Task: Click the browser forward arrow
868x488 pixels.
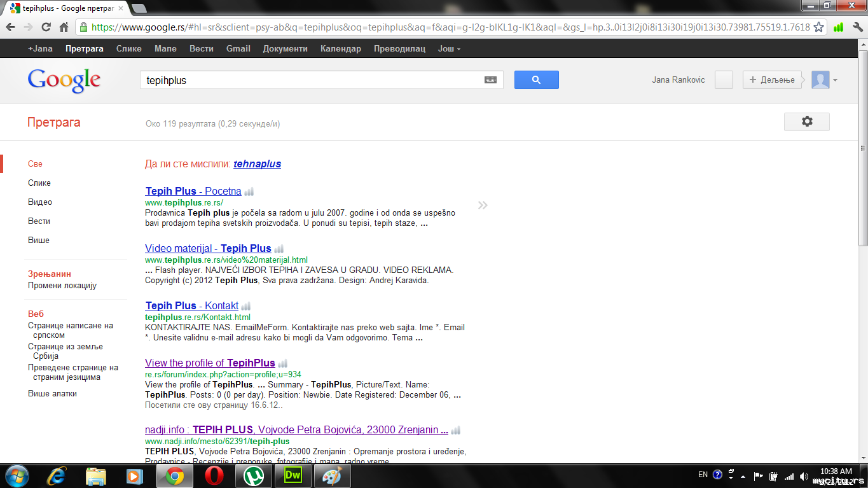Action: coord(29,27)
